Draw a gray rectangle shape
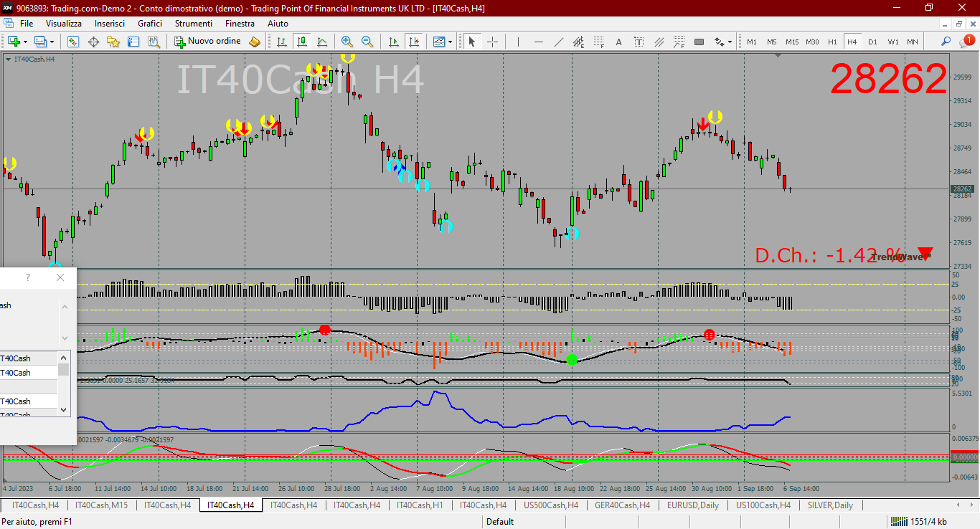This screenshot has width=980, height=529. click(699, 42)
